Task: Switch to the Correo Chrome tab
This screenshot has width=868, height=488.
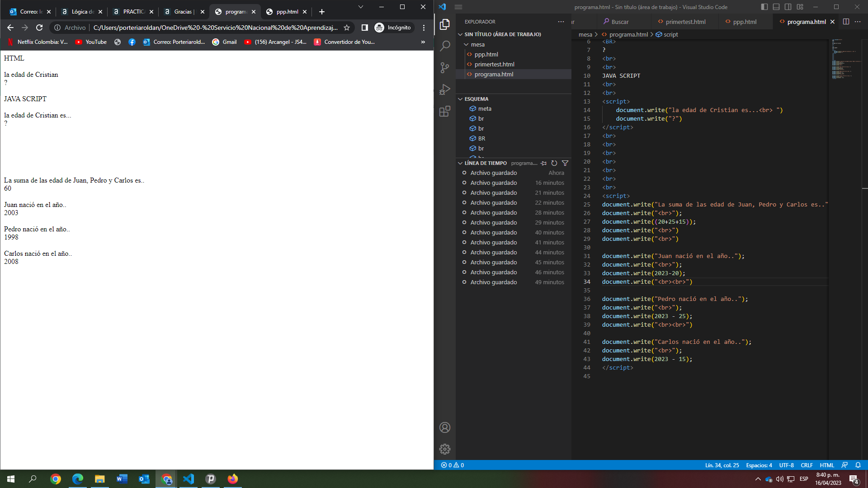Action: pos(30,12)
